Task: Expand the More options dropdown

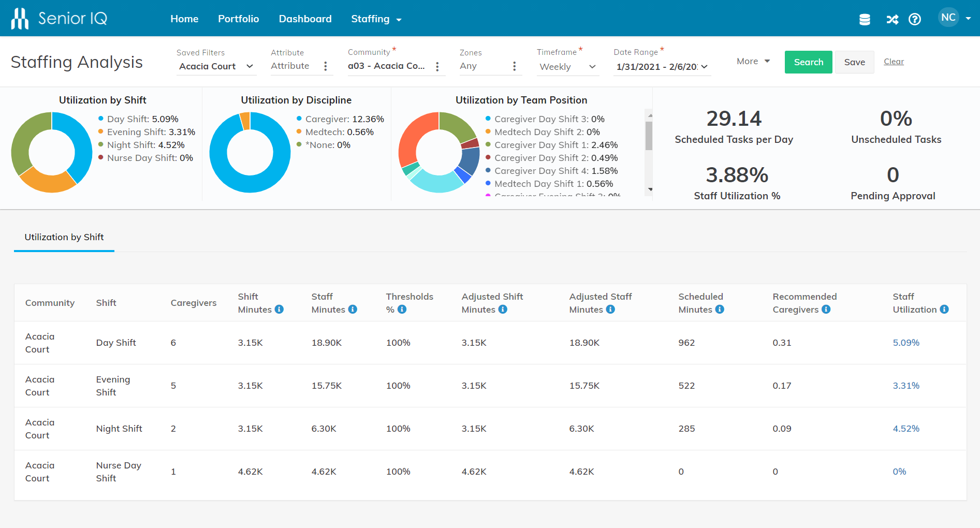Action: point(752,61)
